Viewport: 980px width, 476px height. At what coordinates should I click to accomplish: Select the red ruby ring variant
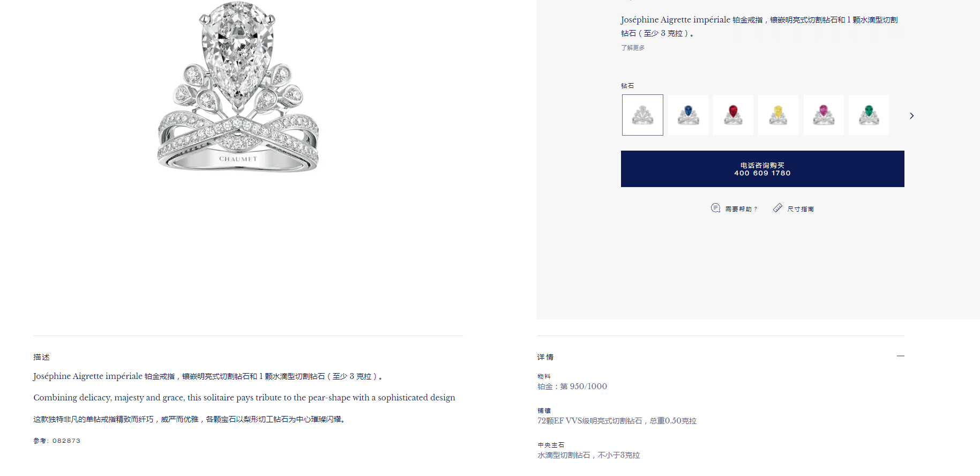(x=733, y=115)
